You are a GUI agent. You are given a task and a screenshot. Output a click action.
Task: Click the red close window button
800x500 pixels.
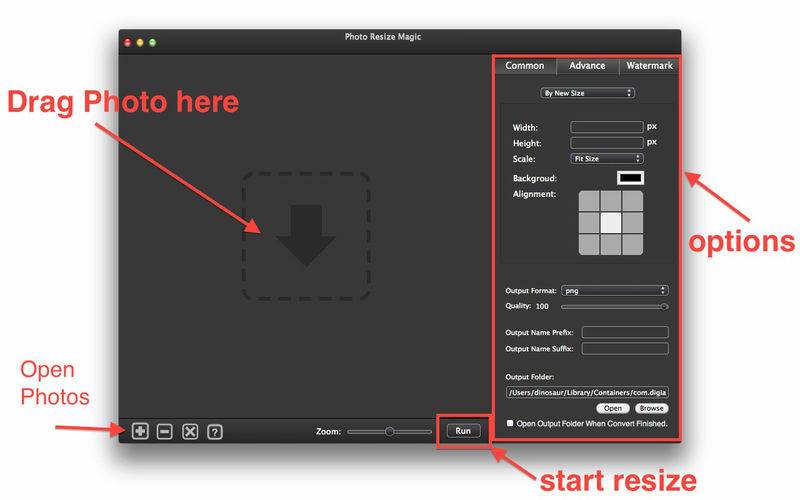click(x=128, y=42)
